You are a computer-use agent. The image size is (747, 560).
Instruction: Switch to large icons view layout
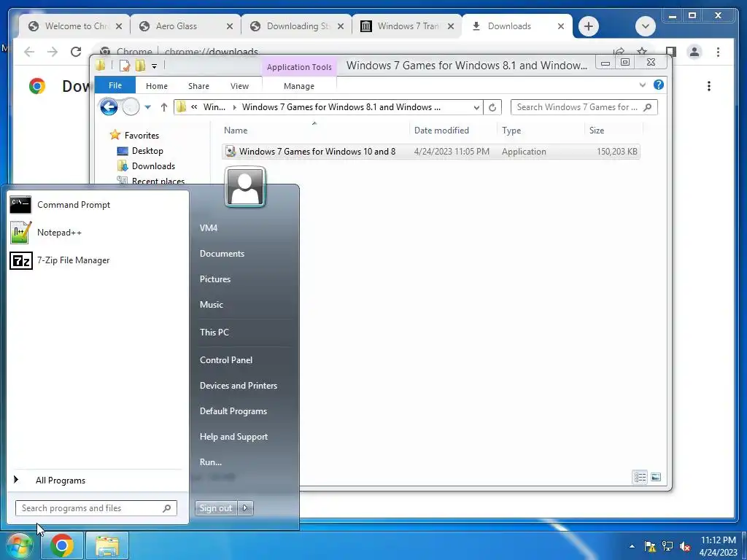pos(656,477)
